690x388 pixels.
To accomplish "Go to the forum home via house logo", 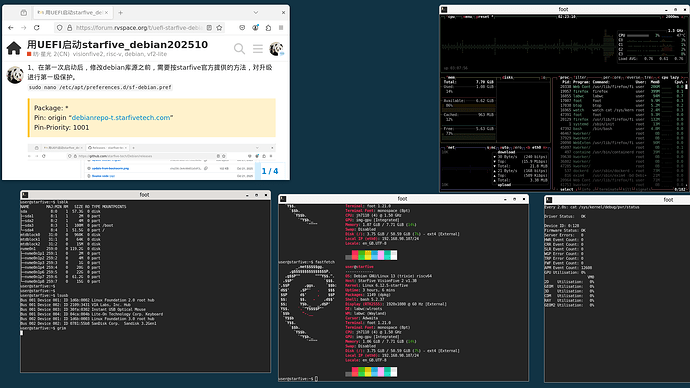I will click(x=14, y=48).
